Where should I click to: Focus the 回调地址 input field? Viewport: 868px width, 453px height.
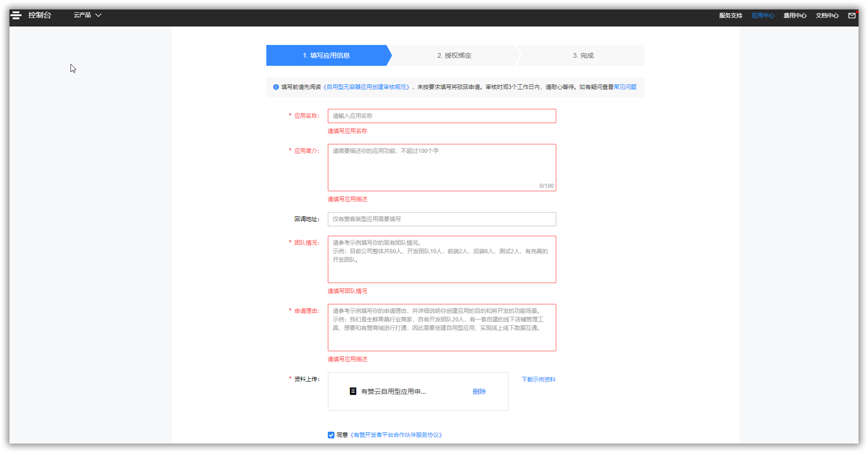[x=442, y=219]
